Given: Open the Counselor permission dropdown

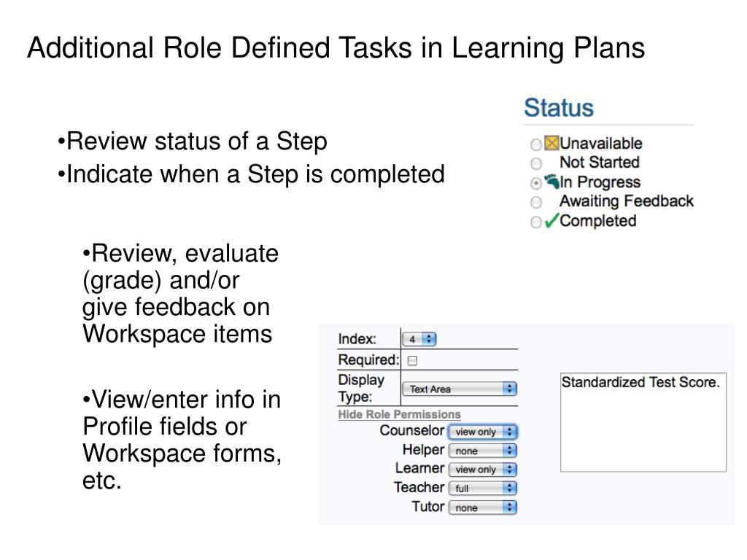Looking at the screenshot, I should (x=482, y=432).
